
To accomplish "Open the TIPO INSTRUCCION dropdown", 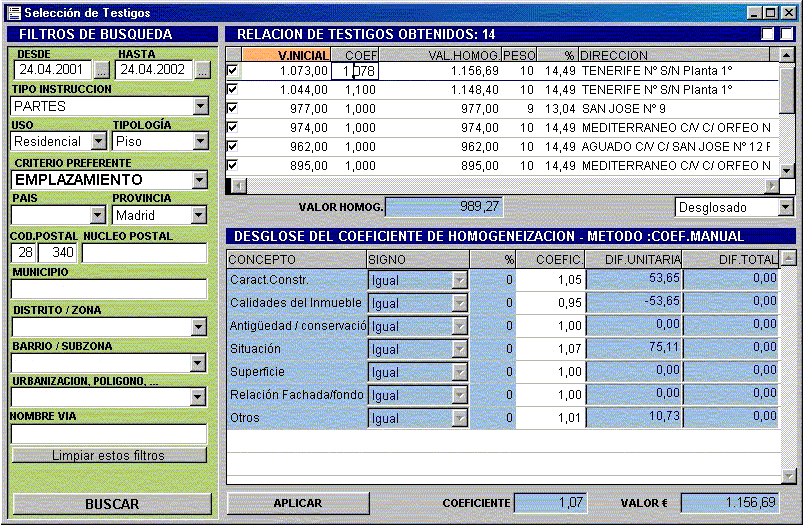I will tap(201, 106).
